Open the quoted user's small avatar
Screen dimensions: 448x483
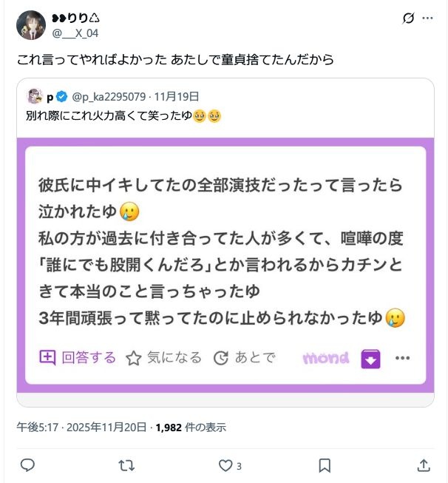coord(34,96)
